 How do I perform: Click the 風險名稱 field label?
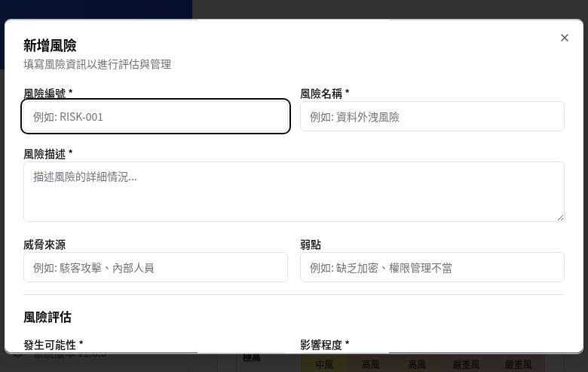pyautogui.click(x=324, y=94)
